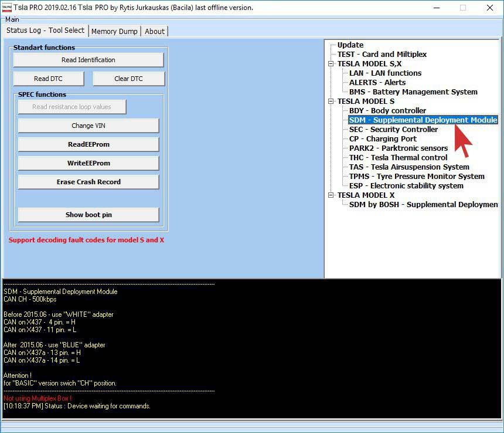The width and height of the screenshot is (504, 433).
Task: Select Update in the tool tree
Action: tap(350, 45)
